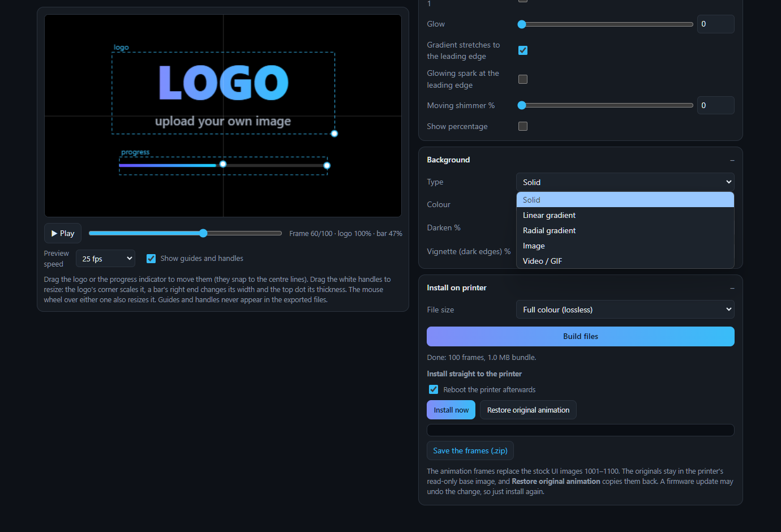The width and height of the screenshot is (781, 532).
Task: Click the logo resize corner handle
Action: 334,134
